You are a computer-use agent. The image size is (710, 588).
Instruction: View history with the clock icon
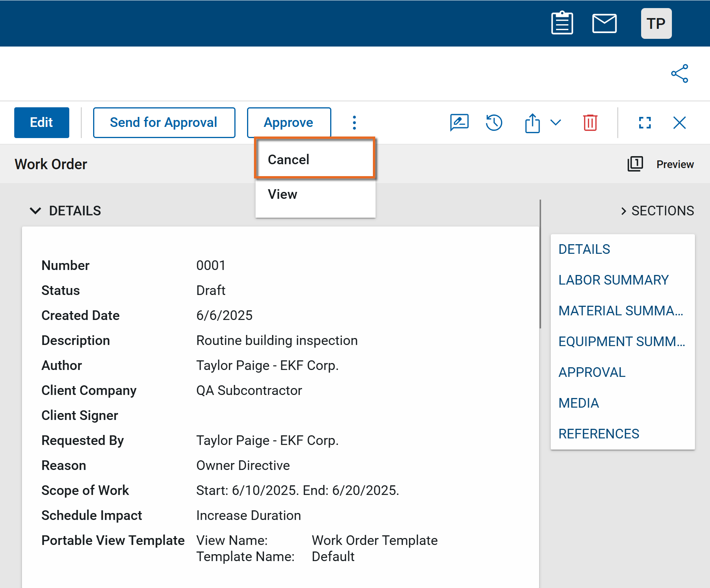(x=494, y=123)
